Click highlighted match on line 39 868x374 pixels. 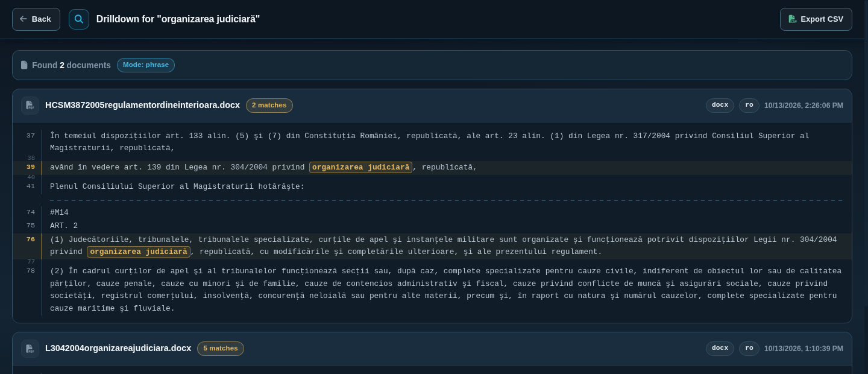361,168
